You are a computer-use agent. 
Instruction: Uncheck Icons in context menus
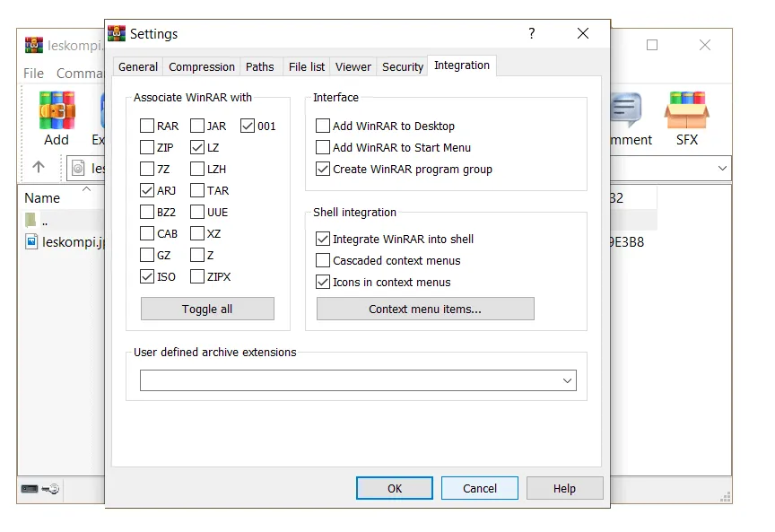pos(323,282)
